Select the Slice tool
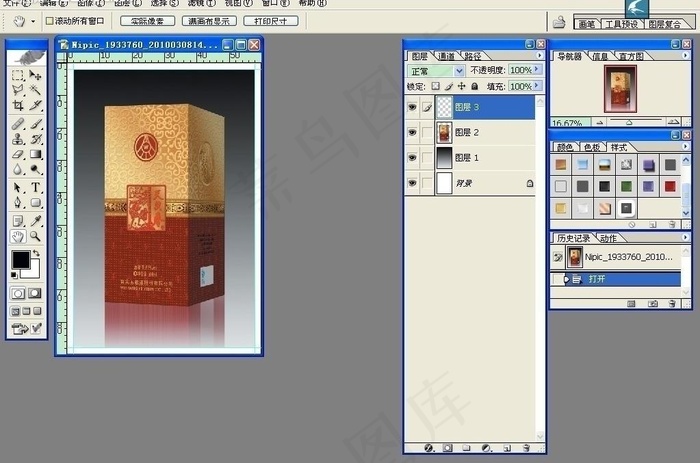 tap(35, 105)
